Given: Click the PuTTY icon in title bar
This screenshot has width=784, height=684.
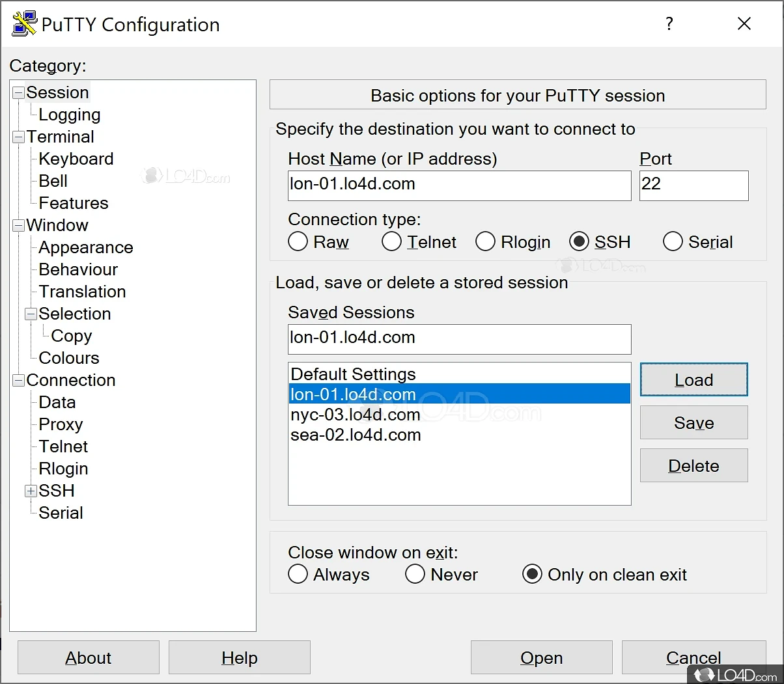Looking at the screenshot, I should click(24, 24).
